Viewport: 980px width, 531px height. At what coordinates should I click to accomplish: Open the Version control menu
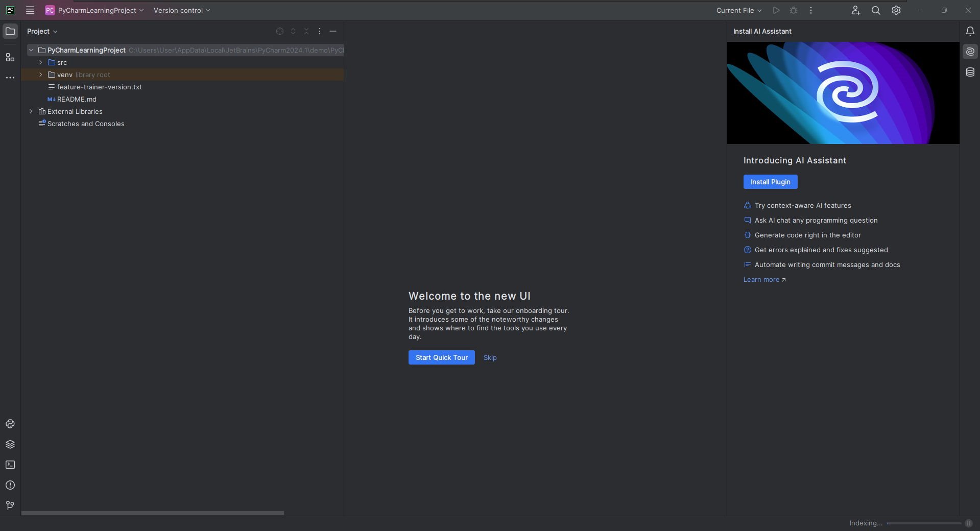182,10
